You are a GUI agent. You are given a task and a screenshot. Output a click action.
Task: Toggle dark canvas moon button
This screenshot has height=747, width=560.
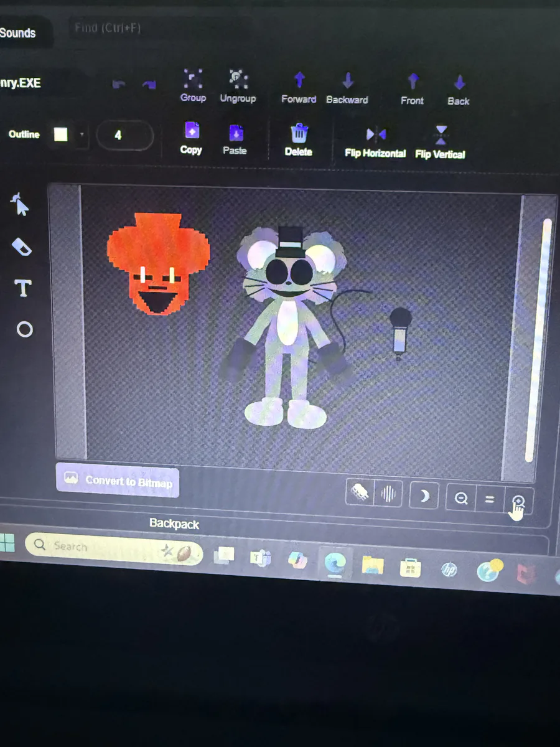coord(424,496)
